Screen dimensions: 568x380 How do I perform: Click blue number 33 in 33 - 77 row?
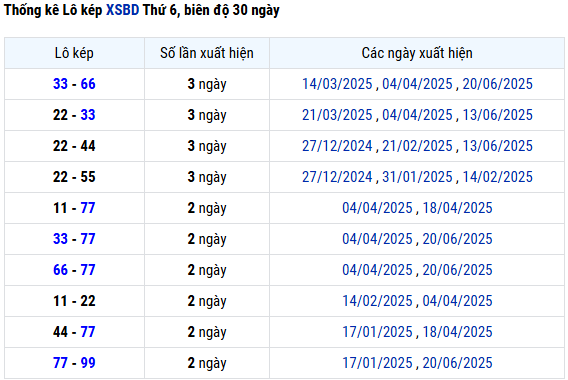coord(60,239)
